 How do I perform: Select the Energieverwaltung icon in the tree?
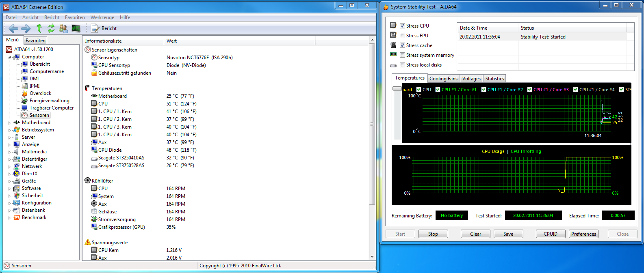pyautogui.click(x=24, y=101)
